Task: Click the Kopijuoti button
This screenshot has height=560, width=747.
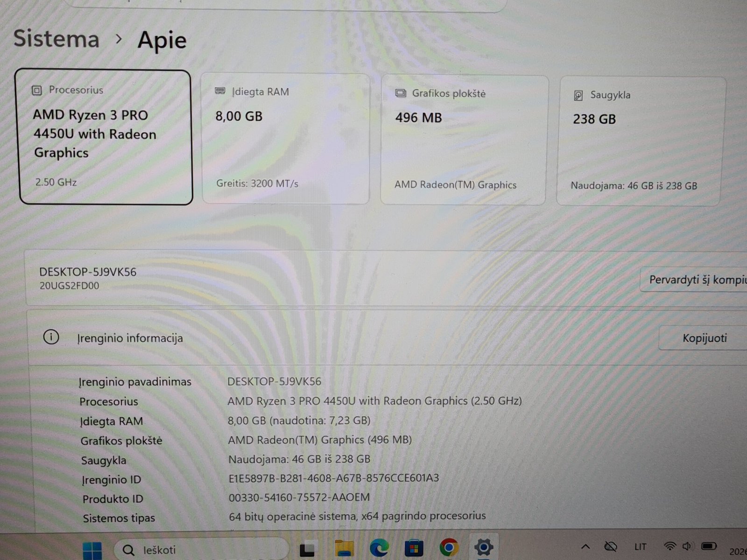Action: (704, 338)
